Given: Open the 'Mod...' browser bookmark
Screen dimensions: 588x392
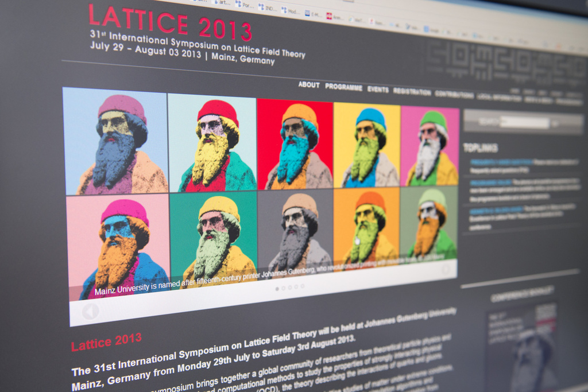Looking at the screenshot, I should [290, 10].
